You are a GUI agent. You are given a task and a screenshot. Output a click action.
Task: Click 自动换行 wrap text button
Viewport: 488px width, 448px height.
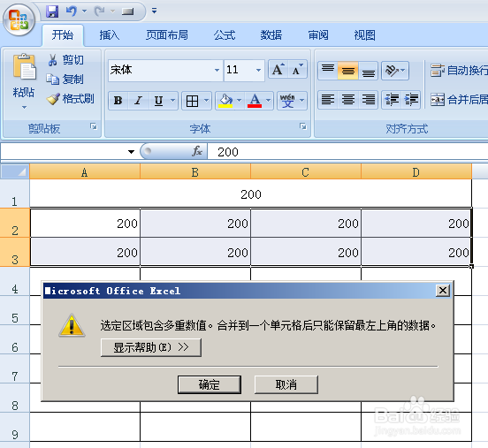pos(459,71)
